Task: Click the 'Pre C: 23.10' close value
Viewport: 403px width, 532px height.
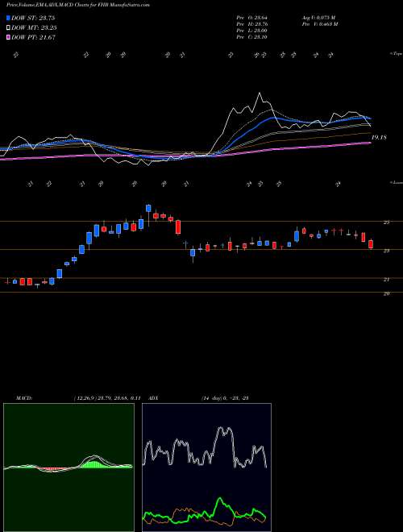Action: coord(252,37)
